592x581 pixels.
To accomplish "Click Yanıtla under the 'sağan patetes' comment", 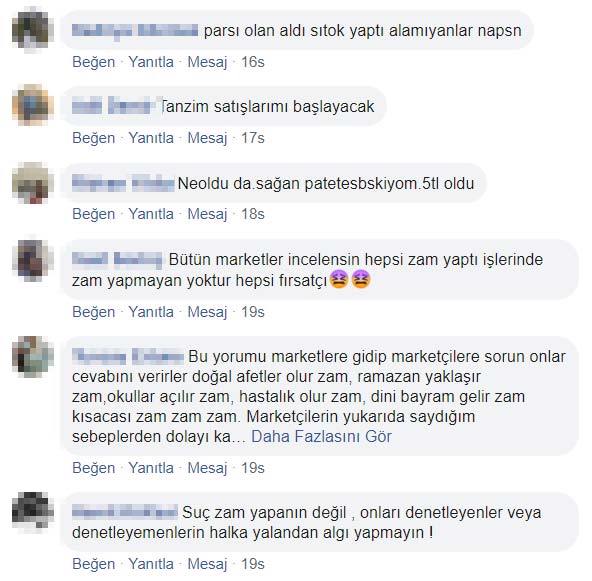I will [x=151, y=214].
